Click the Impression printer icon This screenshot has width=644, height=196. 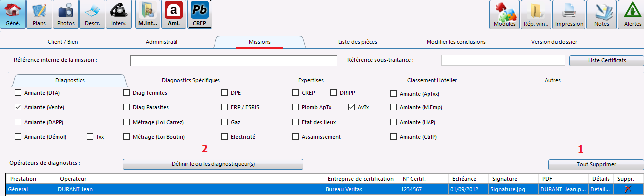569,14
